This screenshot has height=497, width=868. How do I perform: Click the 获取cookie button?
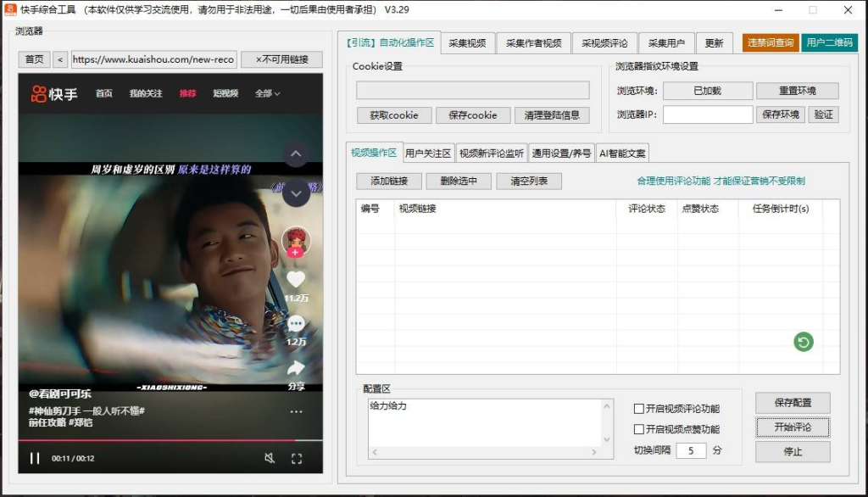[x=393, y=114]
